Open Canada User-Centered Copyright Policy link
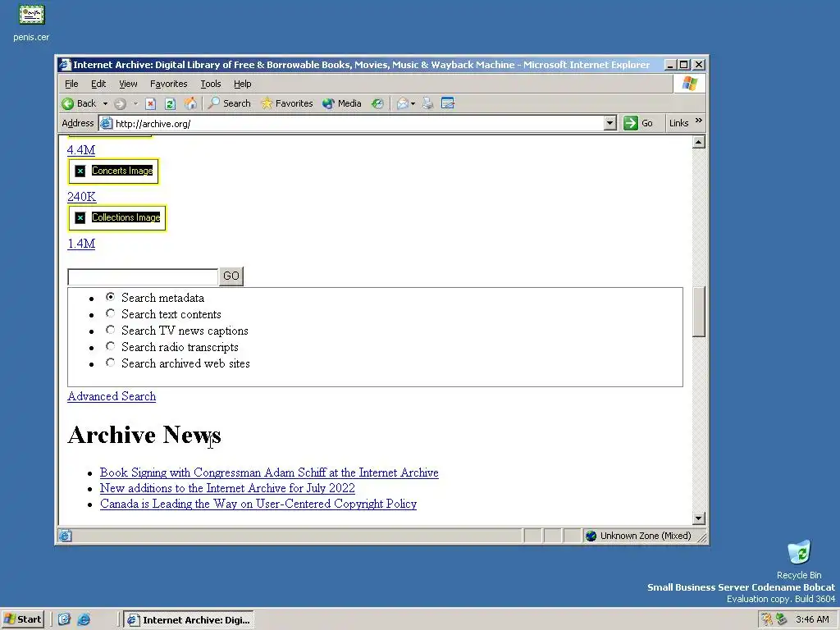The image size is (840, 630). pyautogui.click(x=258, y=504)
